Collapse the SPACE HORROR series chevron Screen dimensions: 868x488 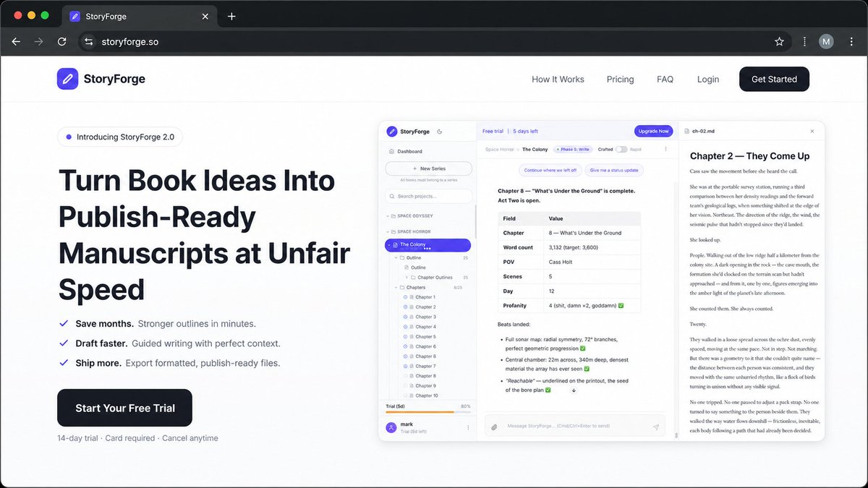point(387,231)
